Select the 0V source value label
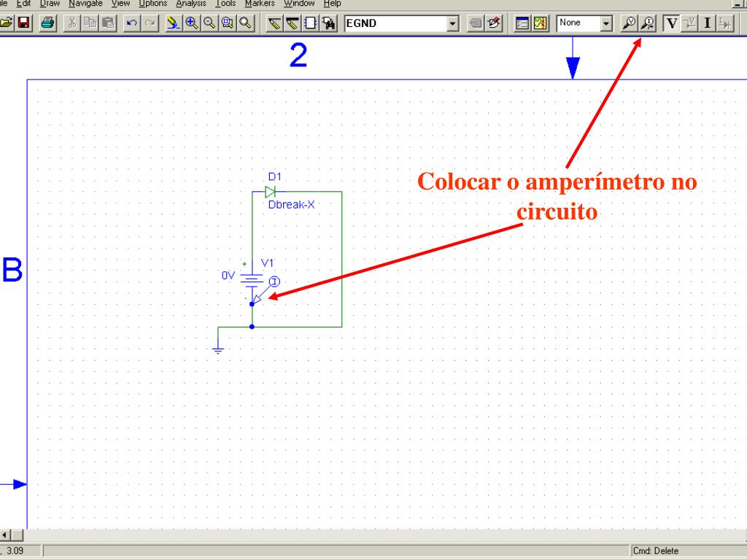 coord(228,276)
